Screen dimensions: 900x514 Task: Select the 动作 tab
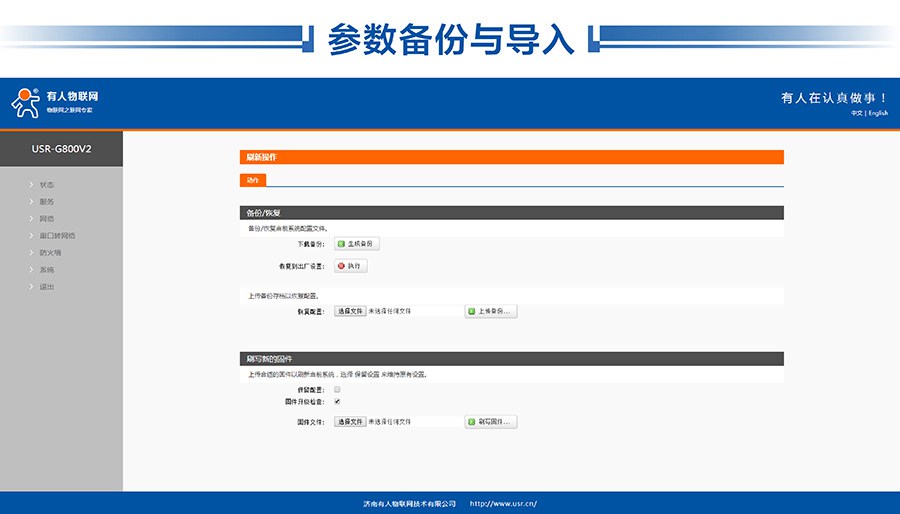tap(253, 180)
